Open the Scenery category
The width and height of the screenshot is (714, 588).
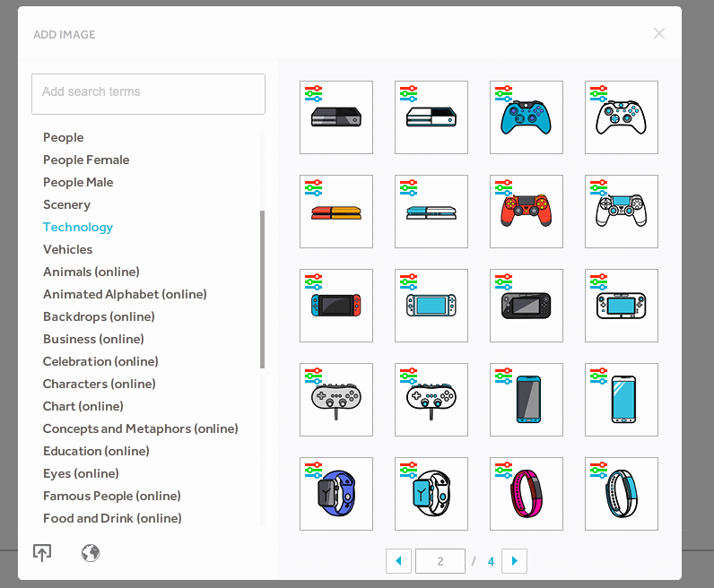click(x=66, y=204)
